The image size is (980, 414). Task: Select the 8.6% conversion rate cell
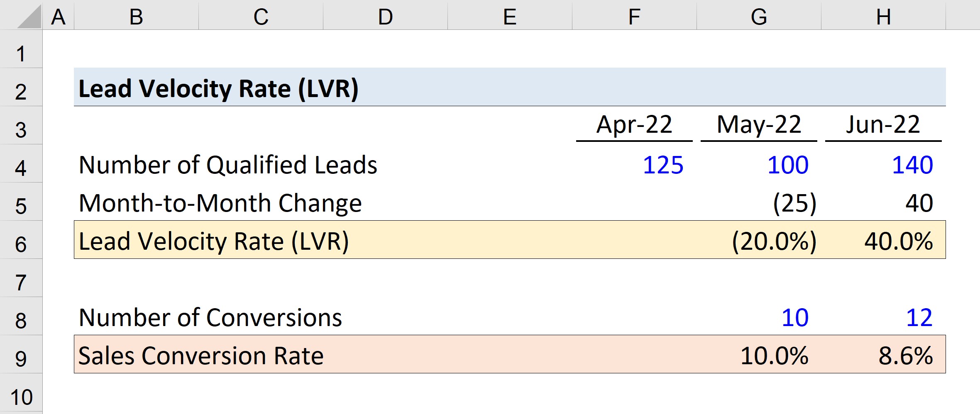tap(906, 356)
